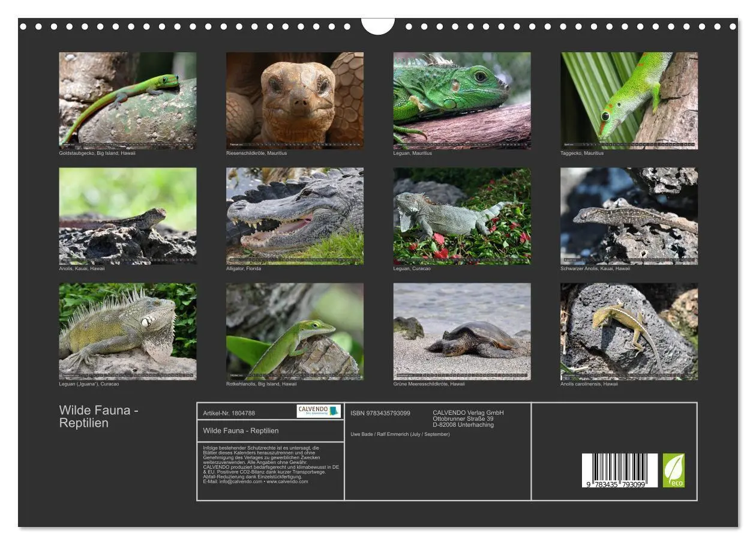Click the green eco leaf icon
The height and width of the screenshot is (545, 756).
point(673,470)
